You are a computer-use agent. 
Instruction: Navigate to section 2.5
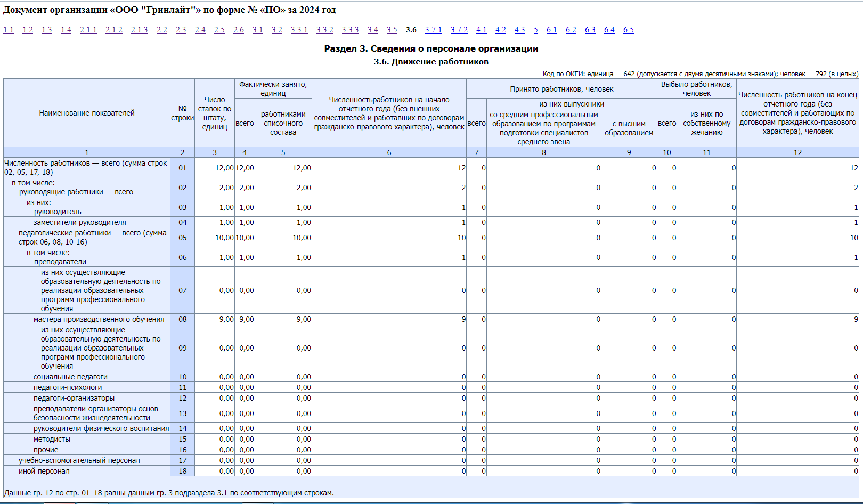tap(219, 30)
